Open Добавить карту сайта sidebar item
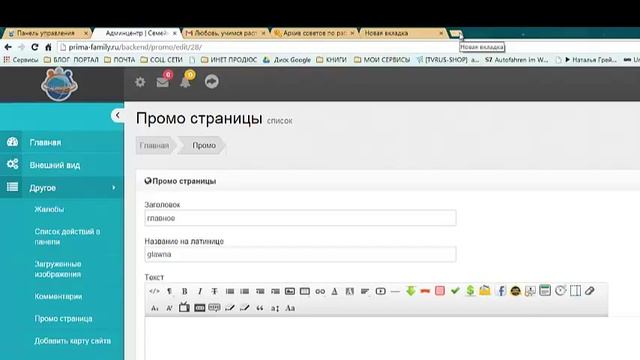The height and width of the screenshot is (360, 640). 72,341
